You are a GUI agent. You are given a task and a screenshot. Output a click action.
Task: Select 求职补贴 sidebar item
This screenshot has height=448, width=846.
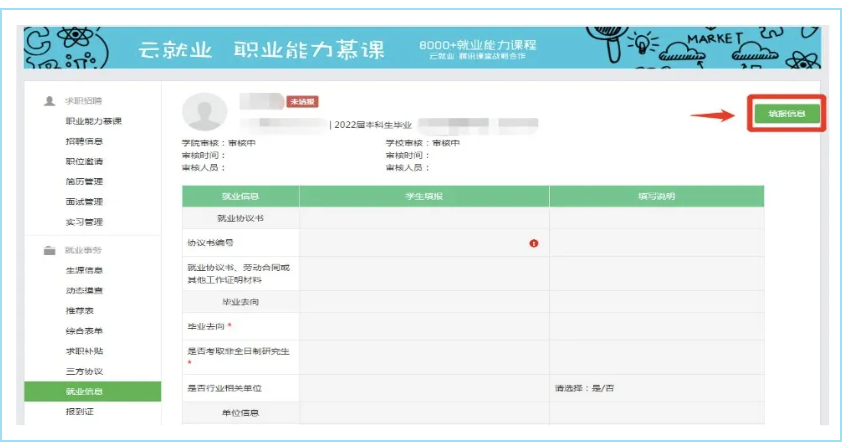pos(84,351)
